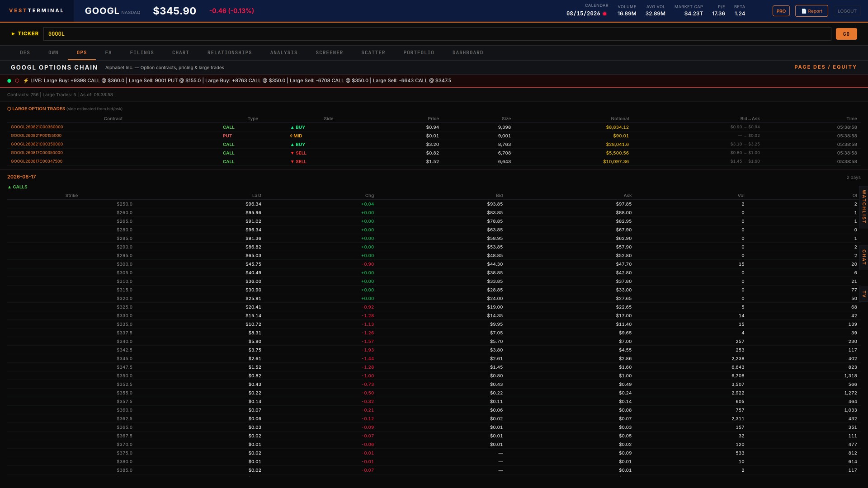Select the OPS tab
This screenshot has height=488, width=868.
click(82, 53)
